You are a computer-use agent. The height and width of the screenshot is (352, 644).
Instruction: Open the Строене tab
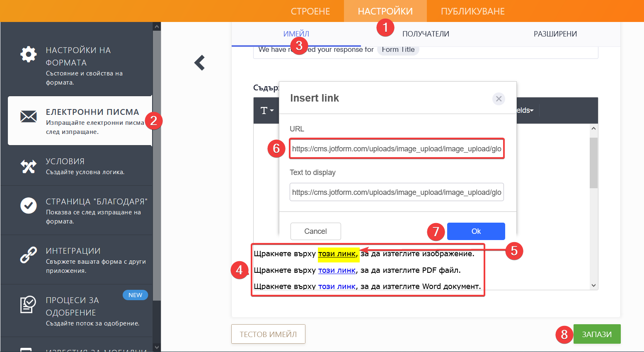(x=310, y=11)
